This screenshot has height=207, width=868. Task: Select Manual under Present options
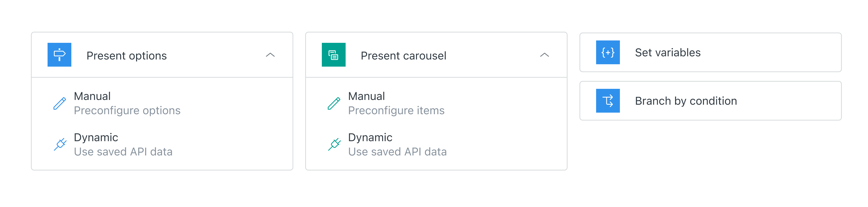(92, 96)
